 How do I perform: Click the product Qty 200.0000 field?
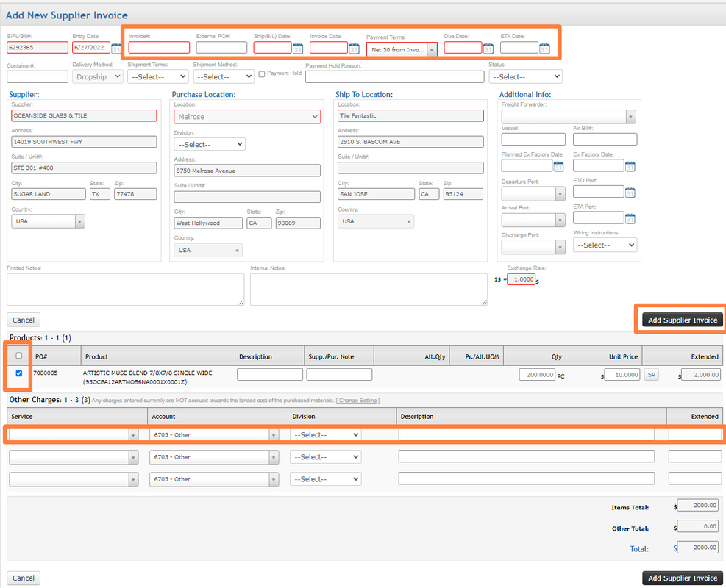[537, 375]
